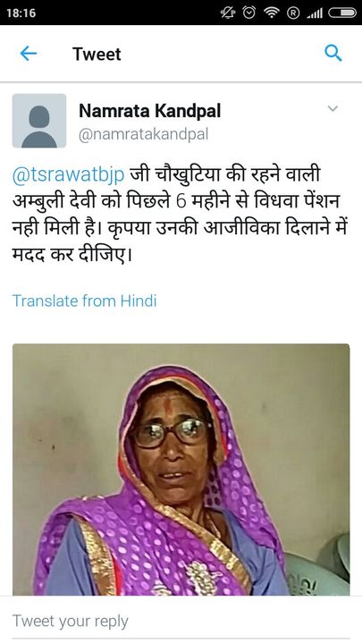This screenshot has height=644, width=362.
Task: Tap the roaming R status icon
Action: 293,13
